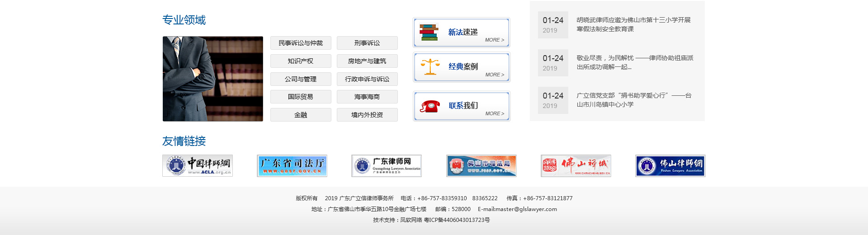Click MORE in the 联系我们 box

(494, 113)
